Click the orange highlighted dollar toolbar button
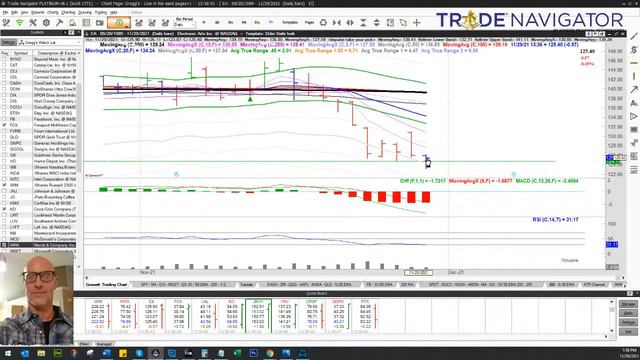This screenshot has height=360, width=640. pos(119,23)
